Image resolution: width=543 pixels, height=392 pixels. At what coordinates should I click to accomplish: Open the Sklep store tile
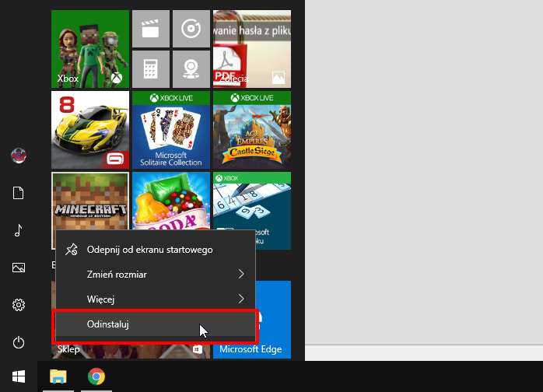(131, 351)
